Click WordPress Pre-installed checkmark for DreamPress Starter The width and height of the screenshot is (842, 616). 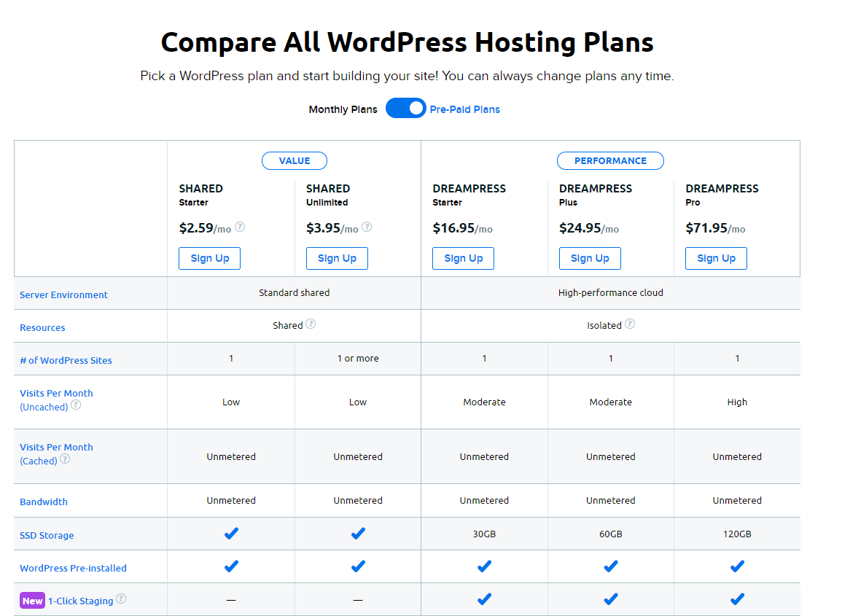tap(484, 566)
